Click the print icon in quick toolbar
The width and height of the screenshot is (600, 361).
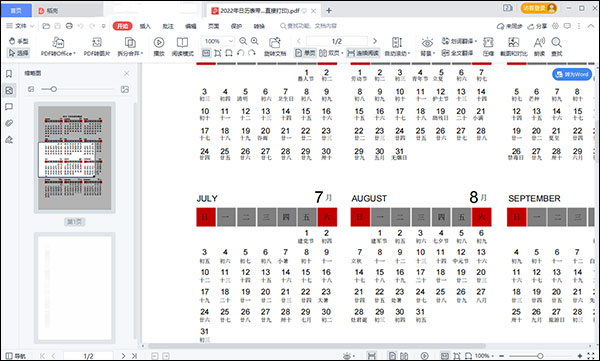pos(69,26)
